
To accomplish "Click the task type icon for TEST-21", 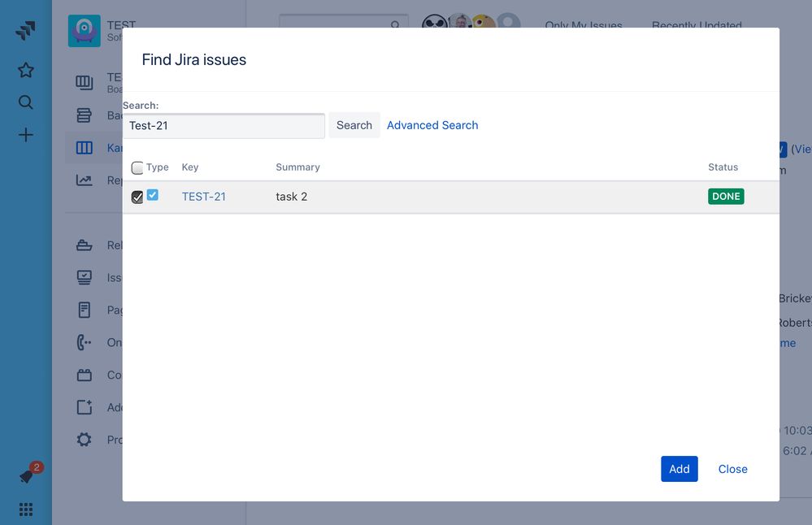I will point(152,195).
